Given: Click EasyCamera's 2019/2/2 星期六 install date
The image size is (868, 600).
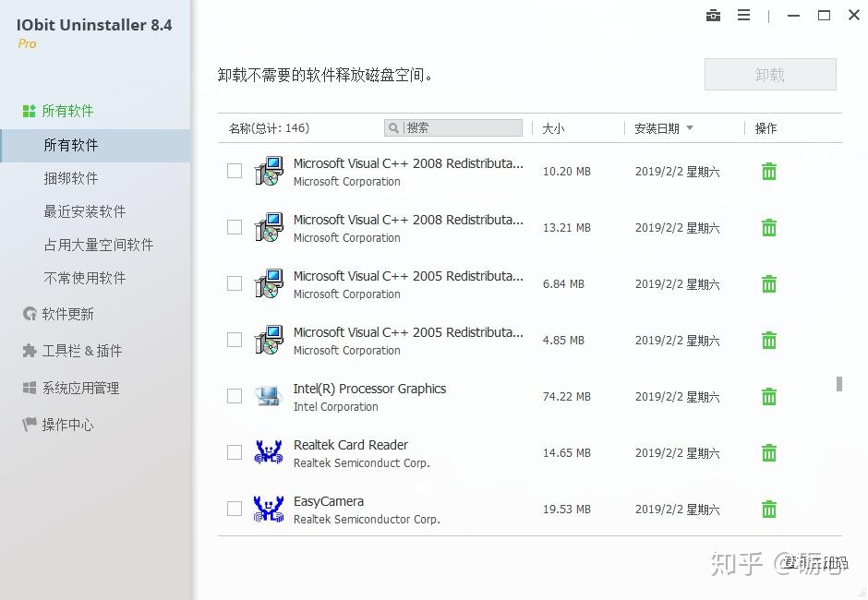Looking at the screenshot, I should tap(677, 510).
